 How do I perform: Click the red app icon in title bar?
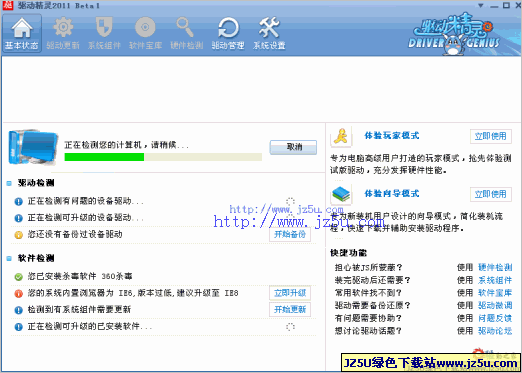pyautogui.click(x=7, y=5)
